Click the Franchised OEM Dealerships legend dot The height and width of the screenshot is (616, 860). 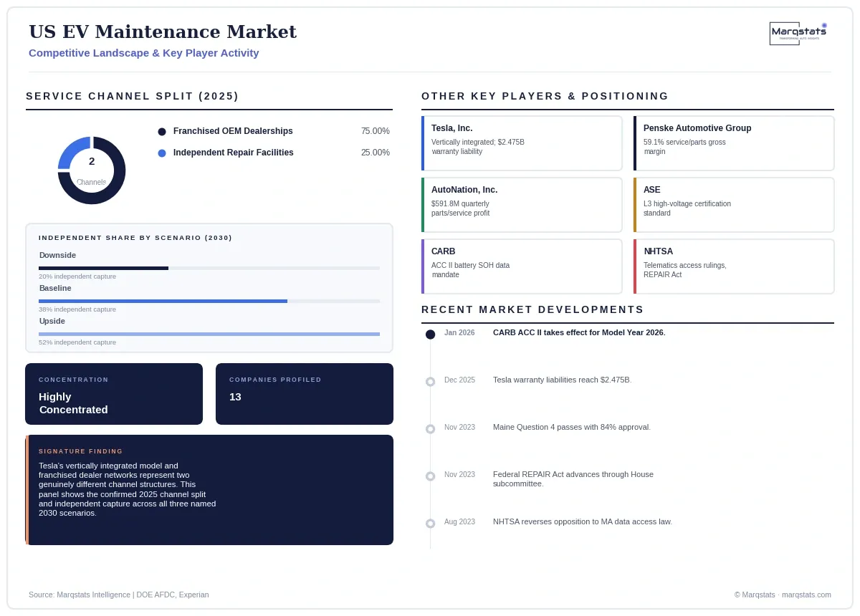162,132
